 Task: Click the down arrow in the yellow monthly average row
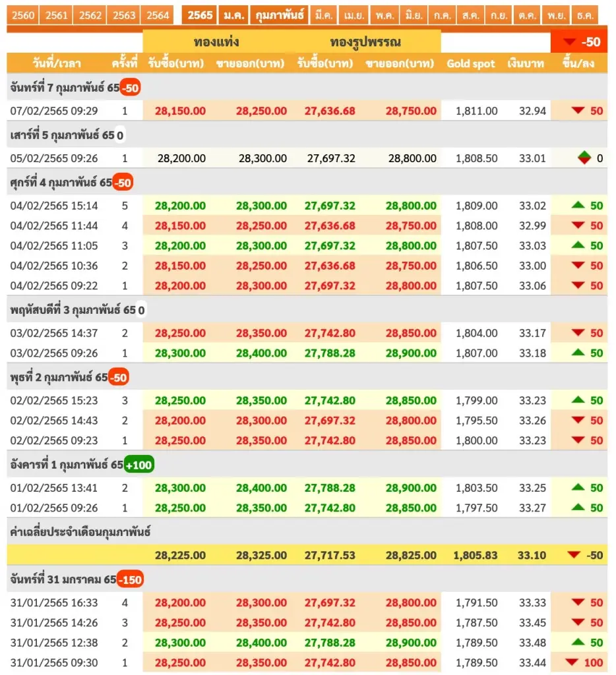point(574,555)
